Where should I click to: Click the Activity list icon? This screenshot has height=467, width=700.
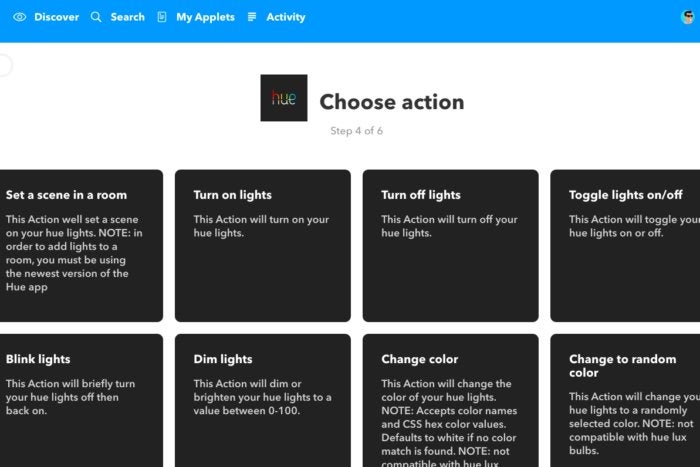click(252, 17)
